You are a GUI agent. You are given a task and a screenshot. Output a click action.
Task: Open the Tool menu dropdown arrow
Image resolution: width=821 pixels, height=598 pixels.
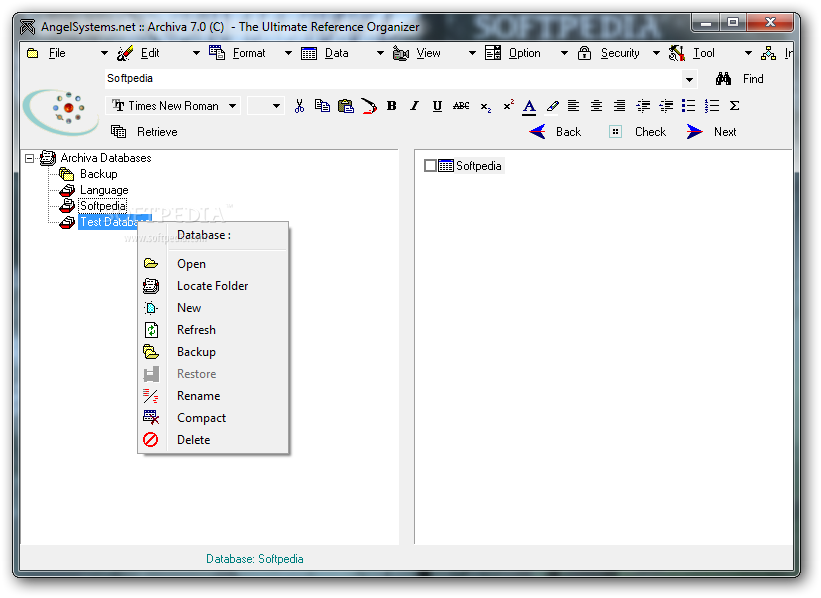748,53
